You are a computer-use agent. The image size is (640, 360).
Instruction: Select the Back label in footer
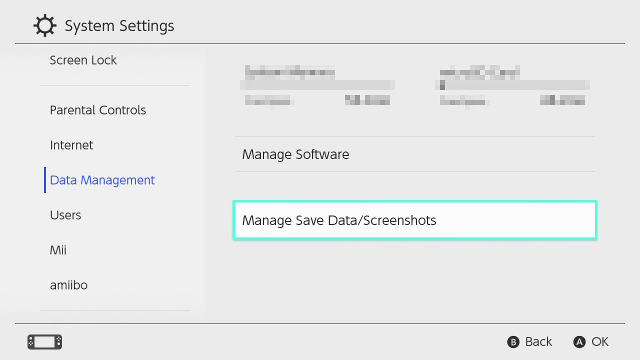[538, 342]
